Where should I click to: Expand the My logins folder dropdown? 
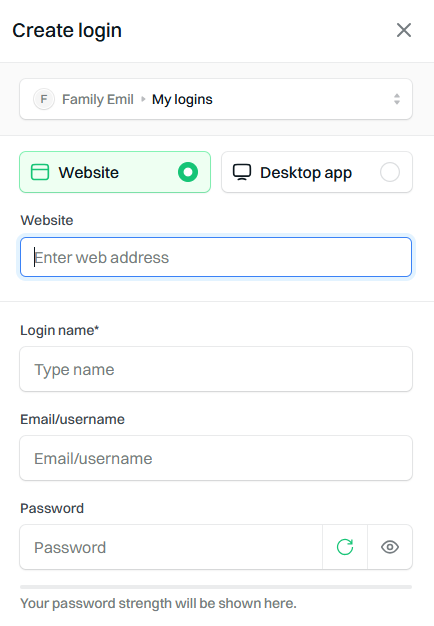click(216, 99)
